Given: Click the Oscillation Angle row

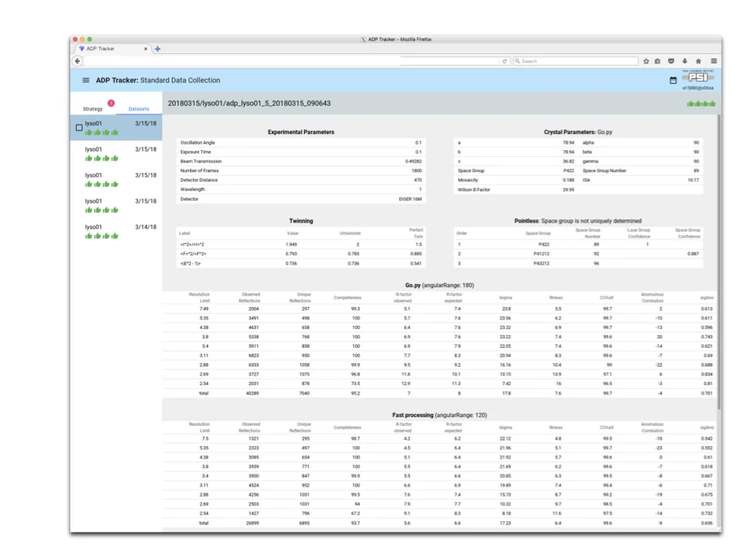Looking at the screenshot, I should pos(301,142).
